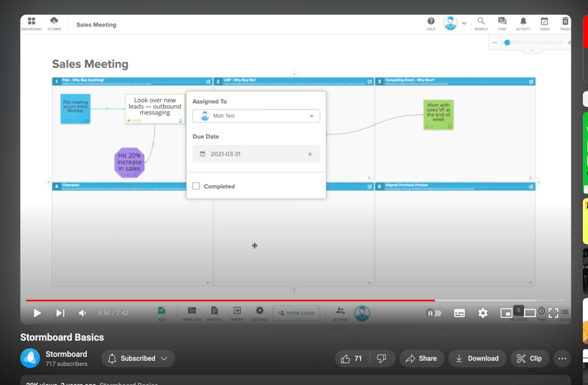The image size is (588, 385).
Task: Expand board downward with bottom plus arrow
Action: tap(294, 290)
